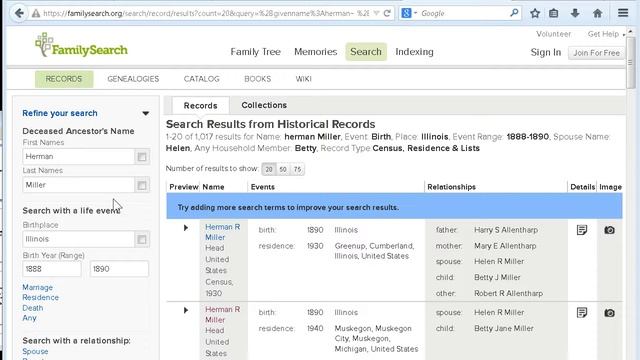Toggle exact match for Birthplace
Screen dimensions: 640x360
[x=142, y=239]
